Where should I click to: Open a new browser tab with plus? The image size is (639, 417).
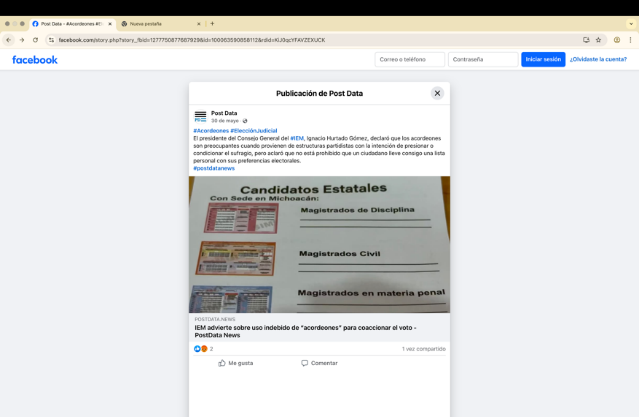tap(212, 24)
